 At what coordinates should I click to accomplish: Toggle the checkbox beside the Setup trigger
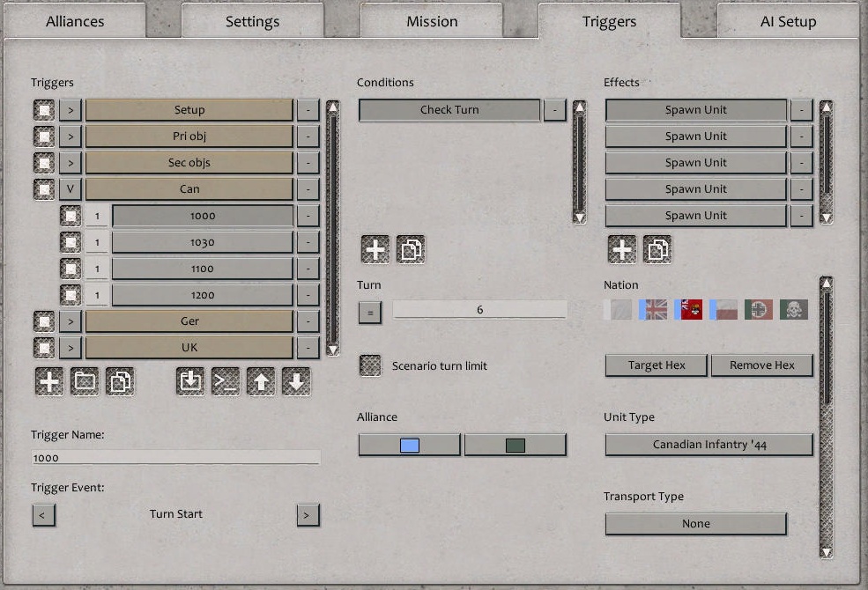42,109
